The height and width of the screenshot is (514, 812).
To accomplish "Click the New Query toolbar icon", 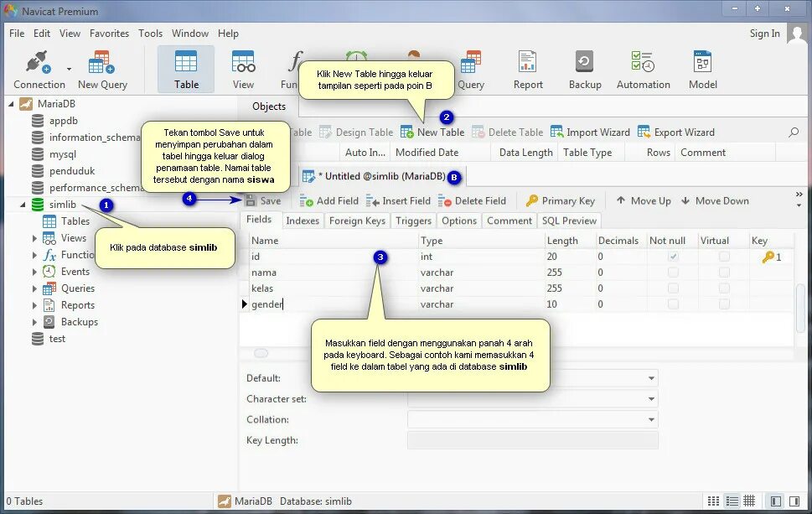I will pos(102,70).
